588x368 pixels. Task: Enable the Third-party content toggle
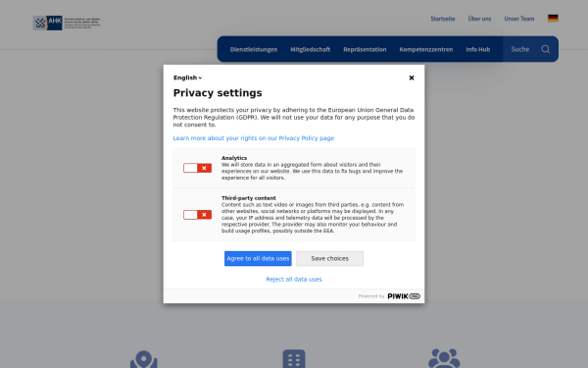197,214
